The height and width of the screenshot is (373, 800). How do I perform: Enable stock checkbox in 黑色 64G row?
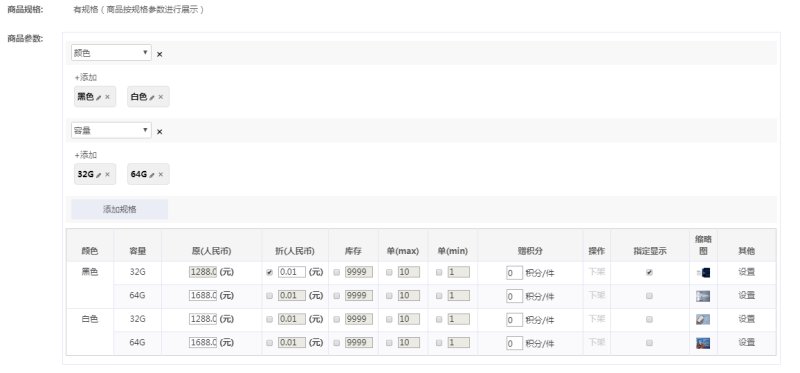coord(336,296)
